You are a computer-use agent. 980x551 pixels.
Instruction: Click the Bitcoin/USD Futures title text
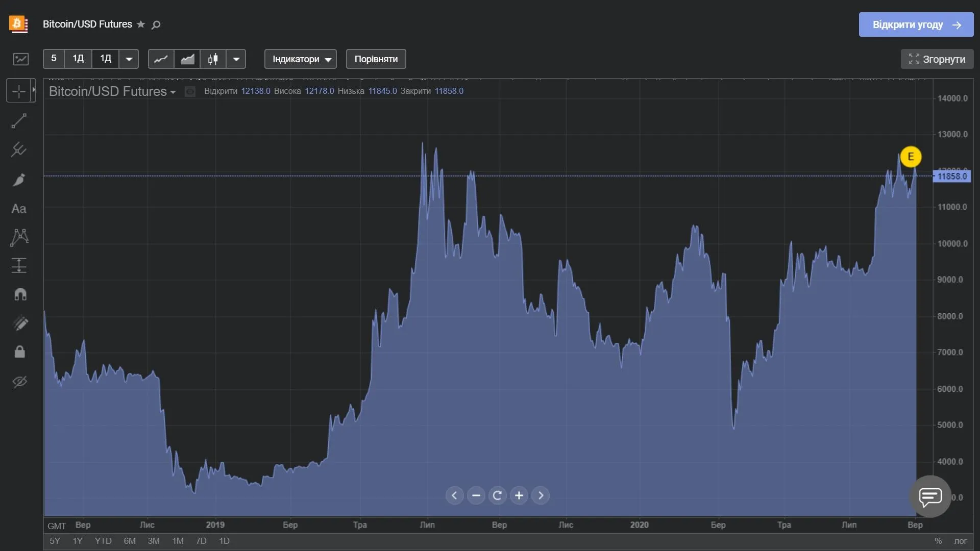pos(87,24)
